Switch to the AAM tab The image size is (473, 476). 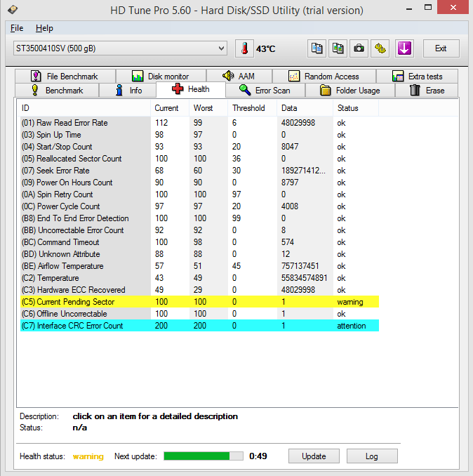(x=239, y=77)
